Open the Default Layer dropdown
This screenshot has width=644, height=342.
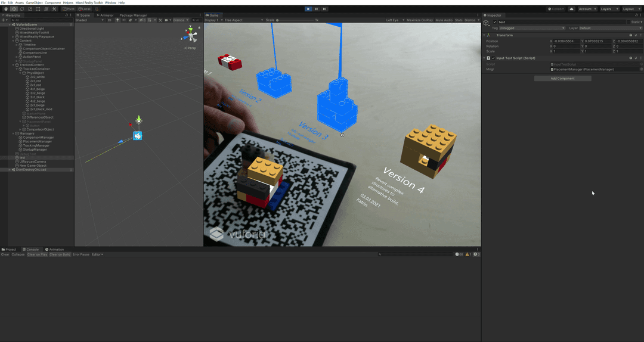tap(611, 28)
